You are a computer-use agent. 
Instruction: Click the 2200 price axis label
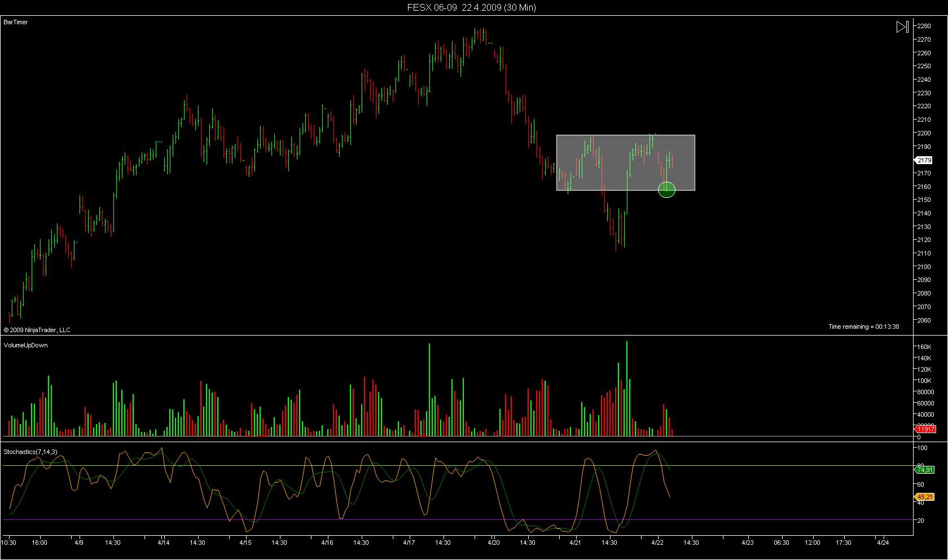[924, 133]
